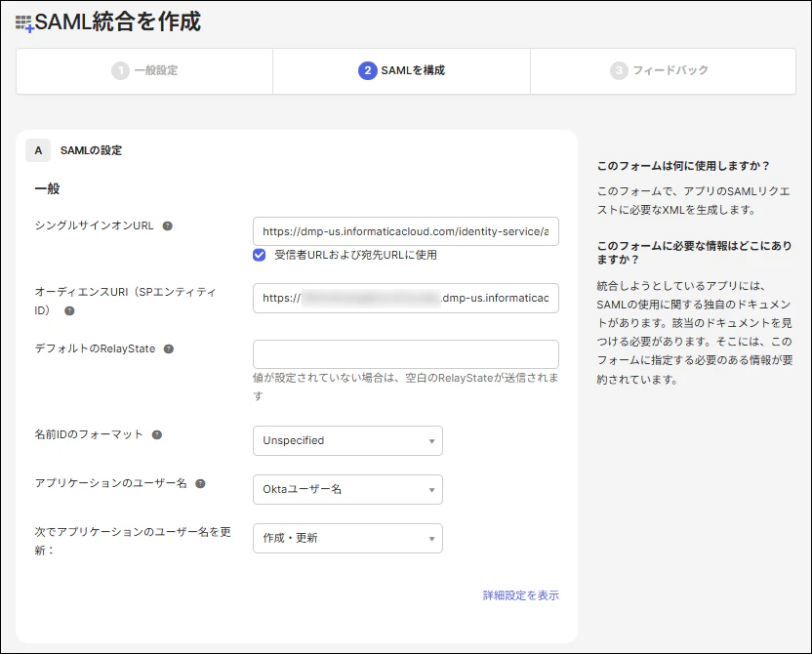Open help tooltip for オーディエンスURI field
This screenshot has width=812, height=654.
pyautogui.click(x=69, y=312)
